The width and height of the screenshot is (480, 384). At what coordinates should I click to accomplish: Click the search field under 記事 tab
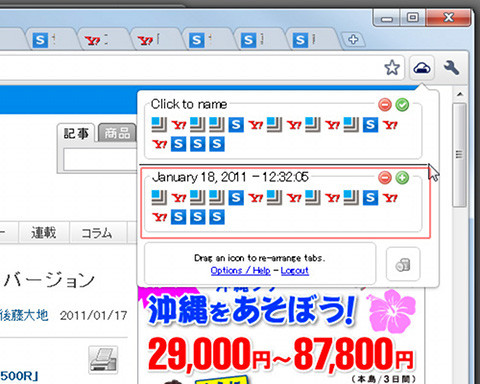[x=100, y=159]
